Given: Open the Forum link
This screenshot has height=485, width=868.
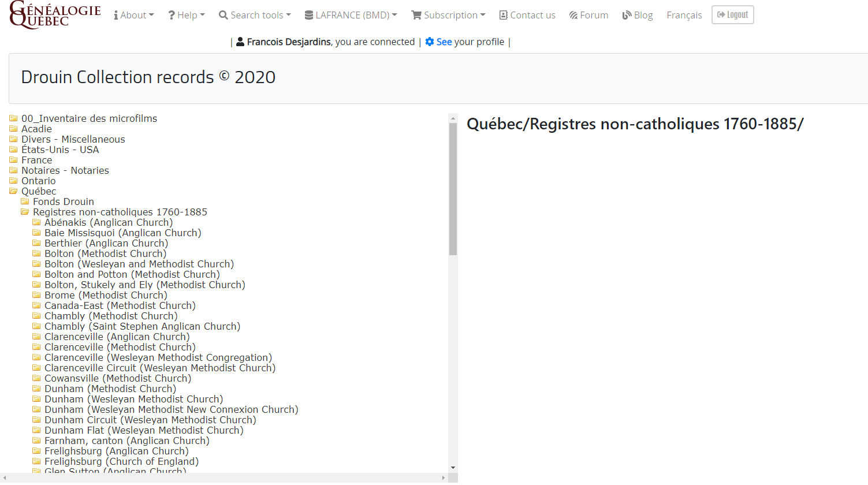Looking at the screenshot, I should point(588,15).
